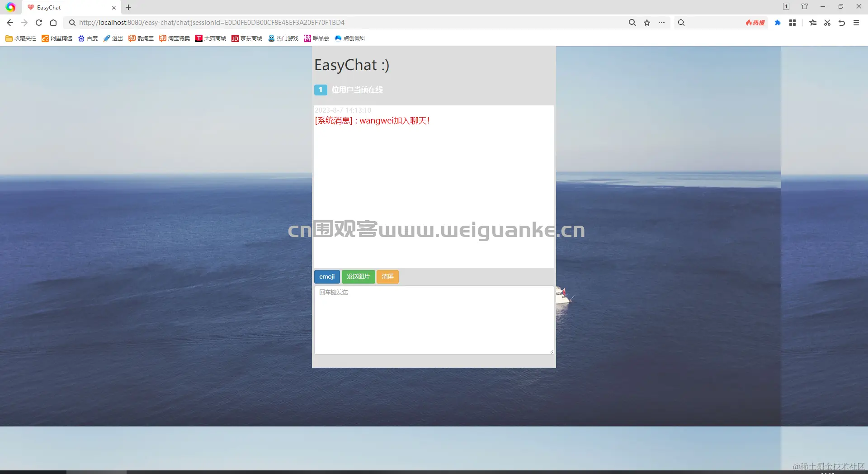Open the favorites list icon
The width and height of the screenshot is (868, 474).
[813, 23]
